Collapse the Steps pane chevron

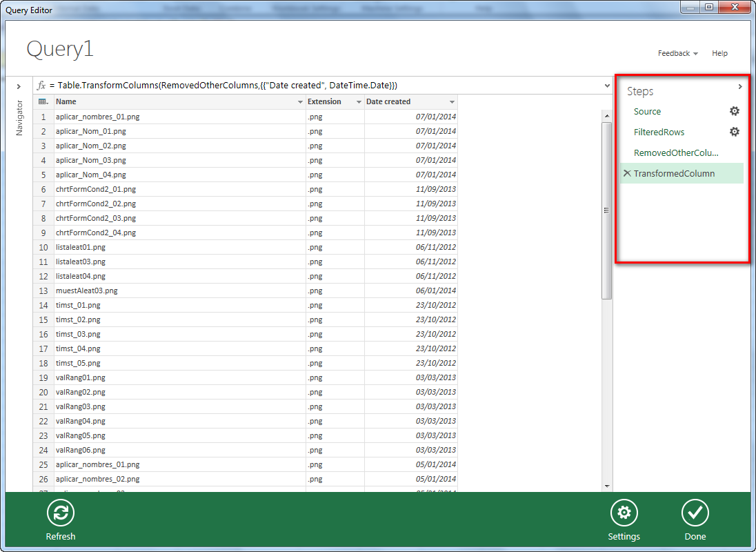[740, 87]
